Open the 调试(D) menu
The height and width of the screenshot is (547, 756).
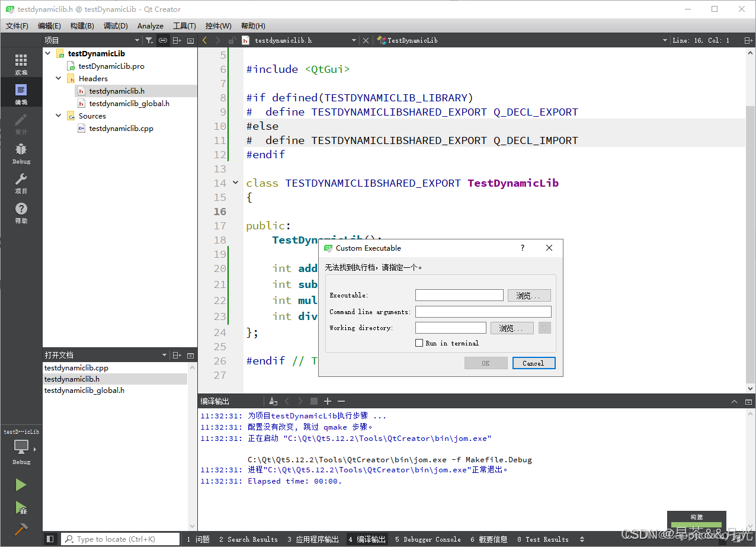pos(116,25)
